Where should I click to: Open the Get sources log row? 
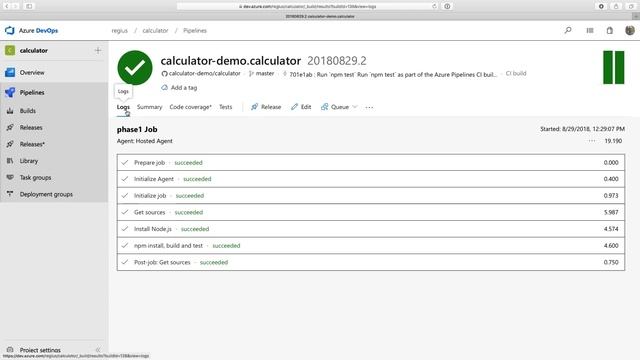(x=371, y=212)
